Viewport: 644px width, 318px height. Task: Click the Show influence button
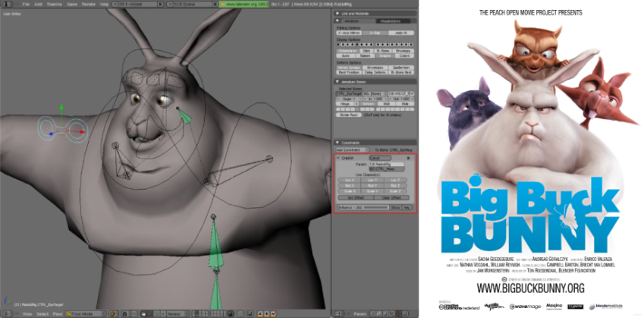395,207
